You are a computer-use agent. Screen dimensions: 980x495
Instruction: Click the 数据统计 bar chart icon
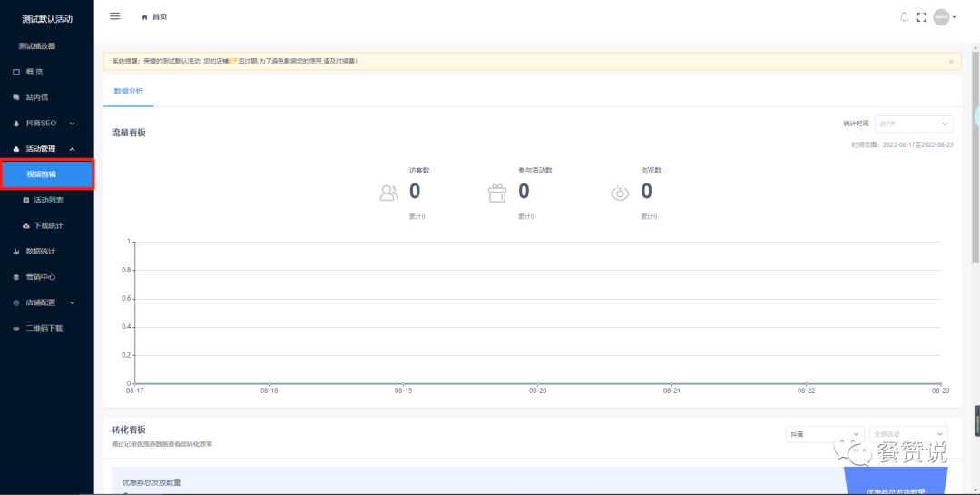pyautogui.click(x=16, y=252)
